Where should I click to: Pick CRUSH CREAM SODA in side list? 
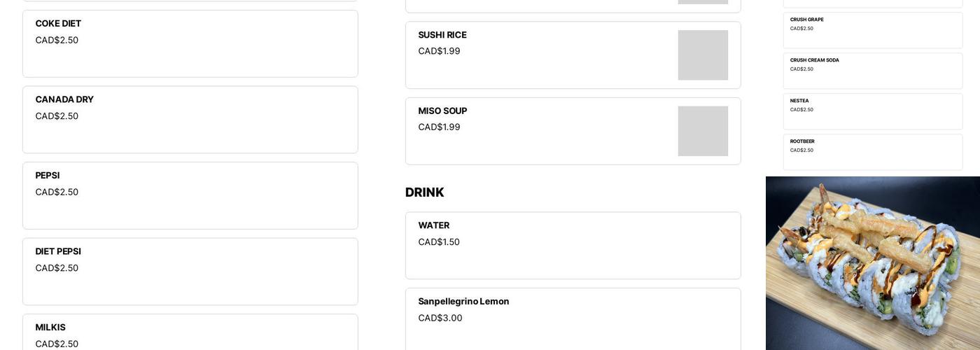tap(872, 71)
